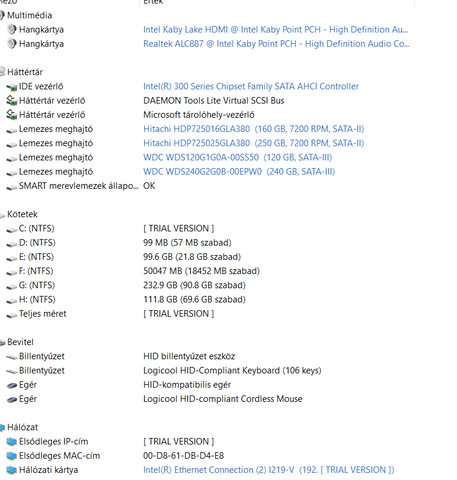Image resolution: width=457 pixels, height=480 pixels.
Task: Open Hitachi HDP725025GLA380 250 GB link
Action: pyautogui.click(x=254, y=143)
